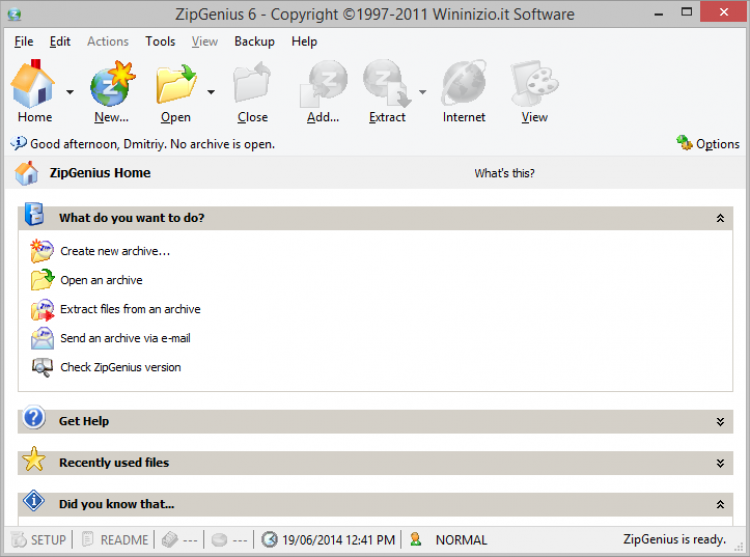Click the Did you know that... section title
Image resolution: width=750 pixels, height=557 pixels.
pyautogui.click(x=117, y=504)
